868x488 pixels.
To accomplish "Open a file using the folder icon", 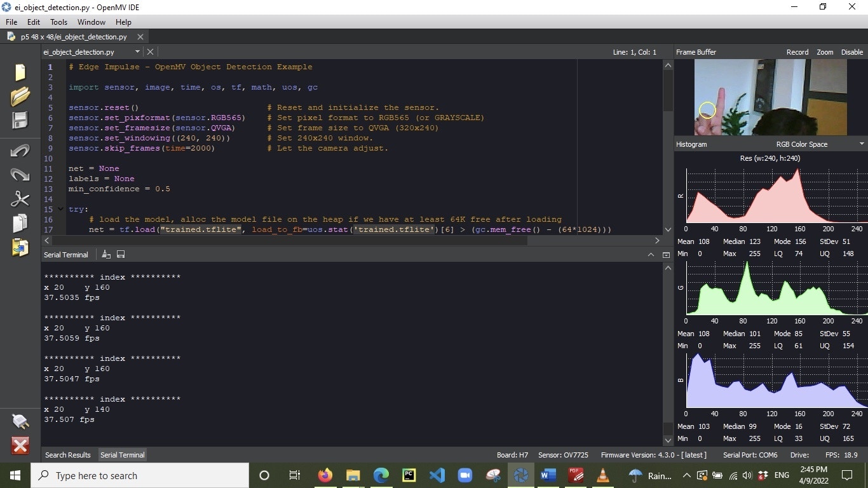I will tap(20, 96).
